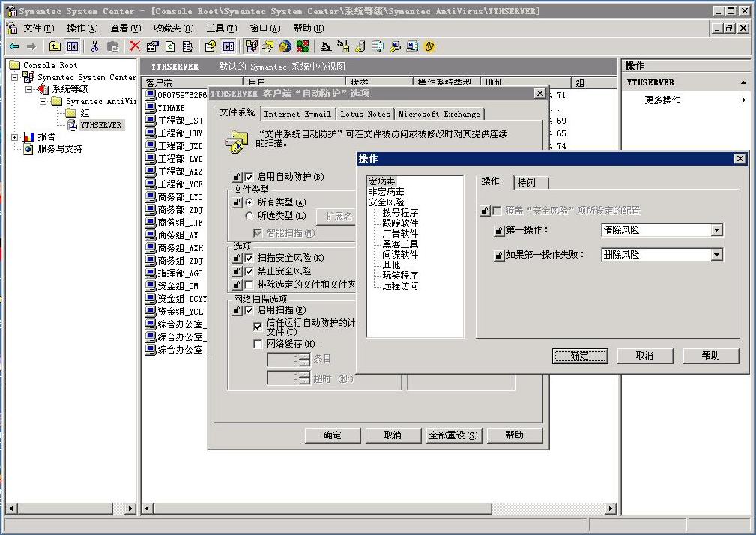756x535 pixels.
Task: Uncheck the 禁止安全风险 checkbox
Action: coord(249,271)
